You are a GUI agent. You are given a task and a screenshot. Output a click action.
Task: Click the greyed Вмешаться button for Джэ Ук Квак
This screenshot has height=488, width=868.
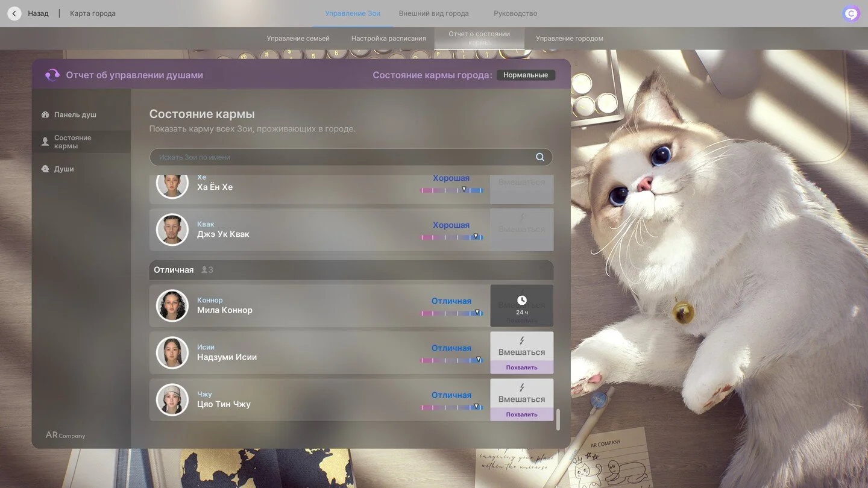(x=522, y=230)
